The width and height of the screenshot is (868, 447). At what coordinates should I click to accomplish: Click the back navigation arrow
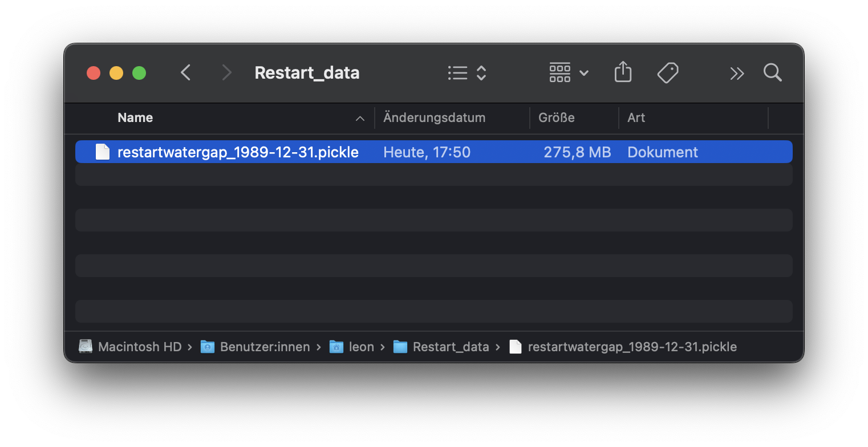(x=185, y=73)
